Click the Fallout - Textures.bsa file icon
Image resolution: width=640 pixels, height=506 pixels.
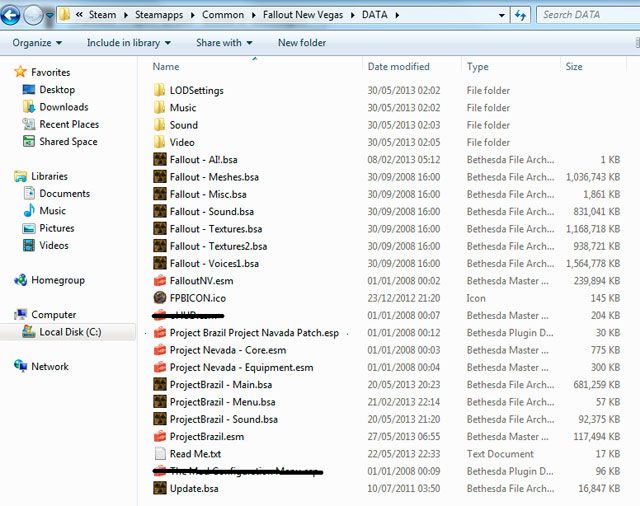160,229
